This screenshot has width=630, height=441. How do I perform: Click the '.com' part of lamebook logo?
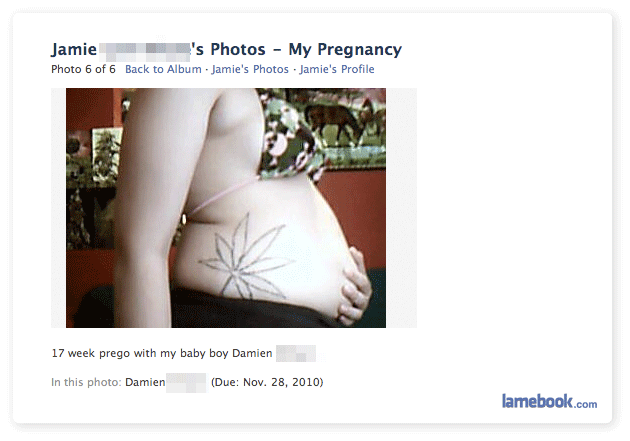point(585,404)
